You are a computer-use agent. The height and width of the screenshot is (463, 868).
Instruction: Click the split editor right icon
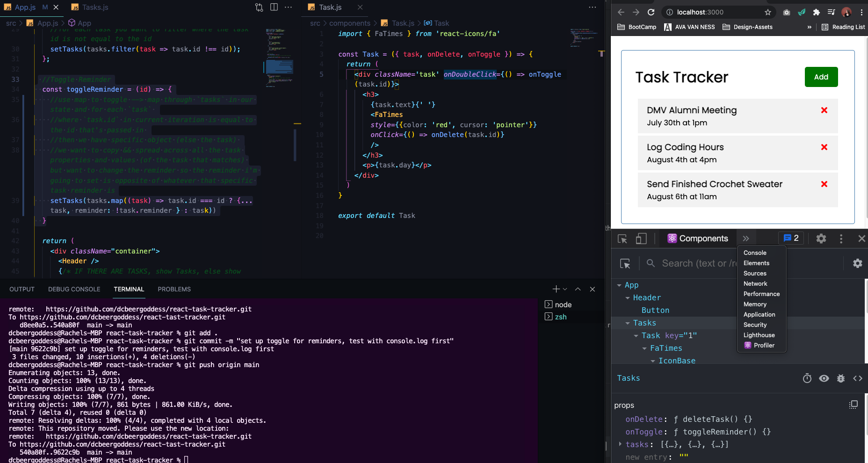274,7
